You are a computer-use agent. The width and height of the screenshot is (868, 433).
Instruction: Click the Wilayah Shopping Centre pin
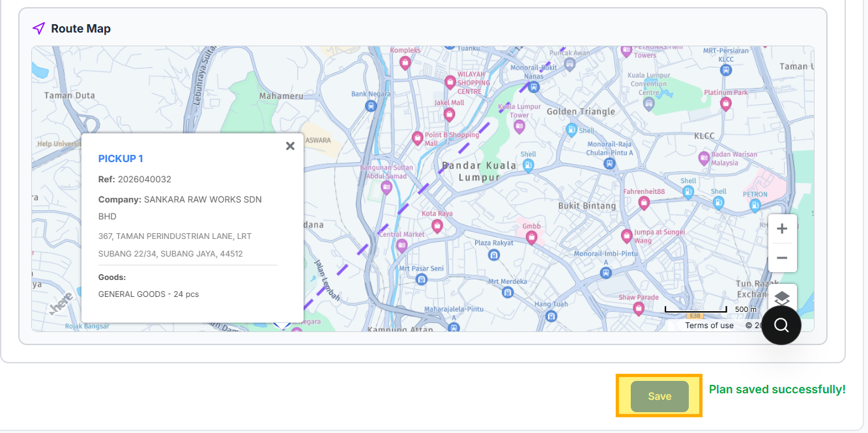(450, 82)
